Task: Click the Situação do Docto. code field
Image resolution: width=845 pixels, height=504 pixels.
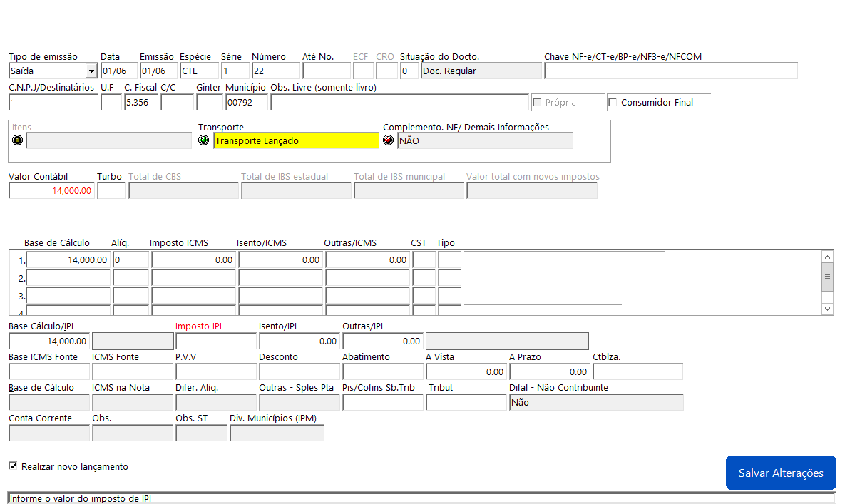Action: (409, 71)
